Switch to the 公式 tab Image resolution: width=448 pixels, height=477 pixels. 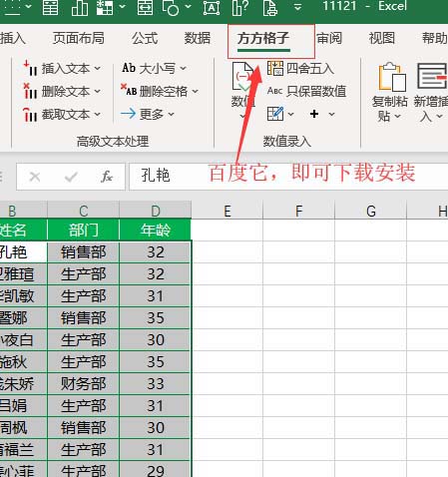coord(145,38)
